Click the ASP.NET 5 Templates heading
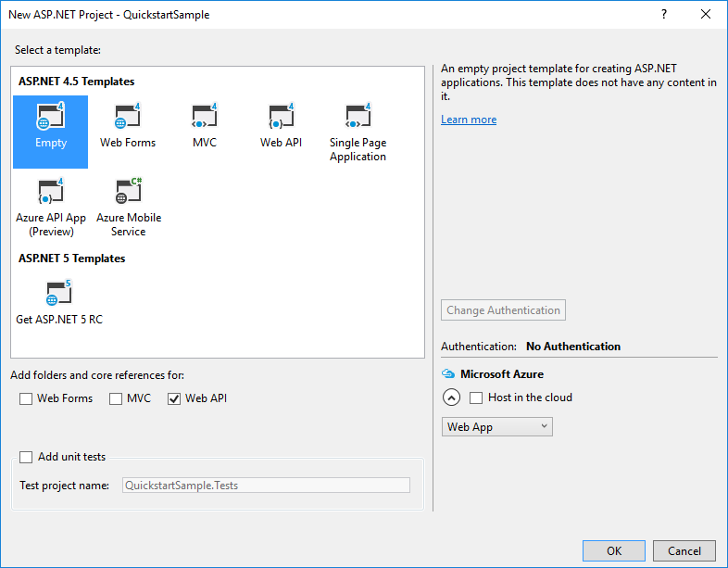The image size is (728, 568). (x=72, y=259)
